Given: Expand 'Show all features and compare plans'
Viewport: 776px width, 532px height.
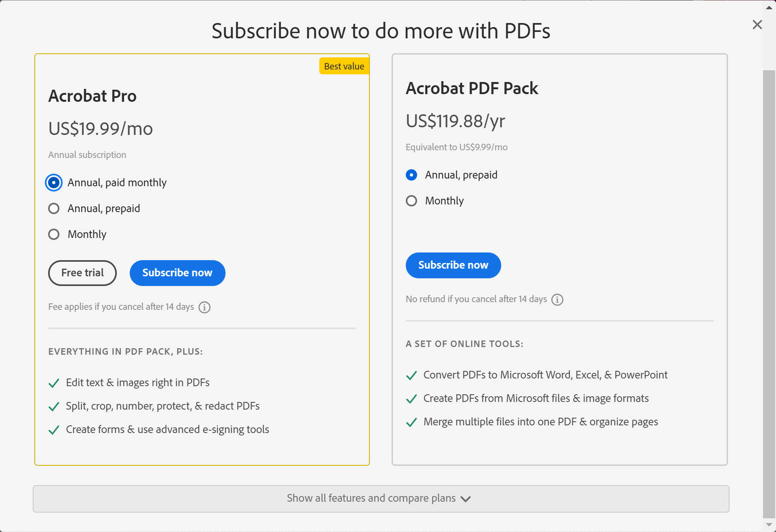Looking at the screenshot, I should click(x=371, y=498).
